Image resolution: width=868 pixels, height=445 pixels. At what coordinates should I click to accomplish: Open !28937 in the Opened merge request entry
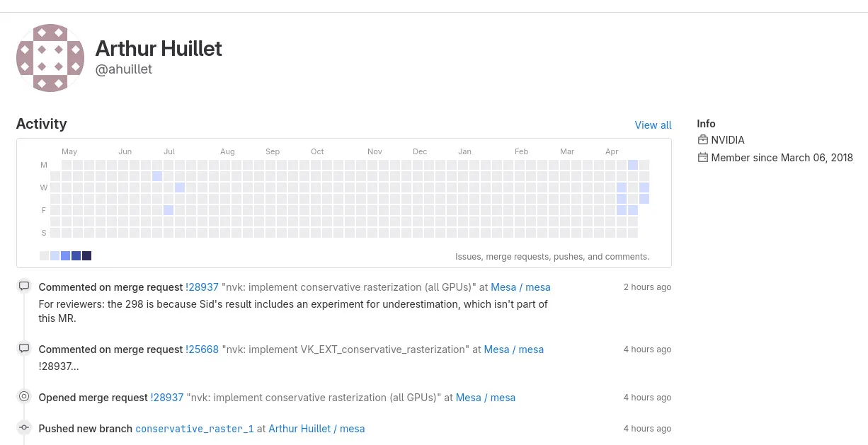coord(167,398)
